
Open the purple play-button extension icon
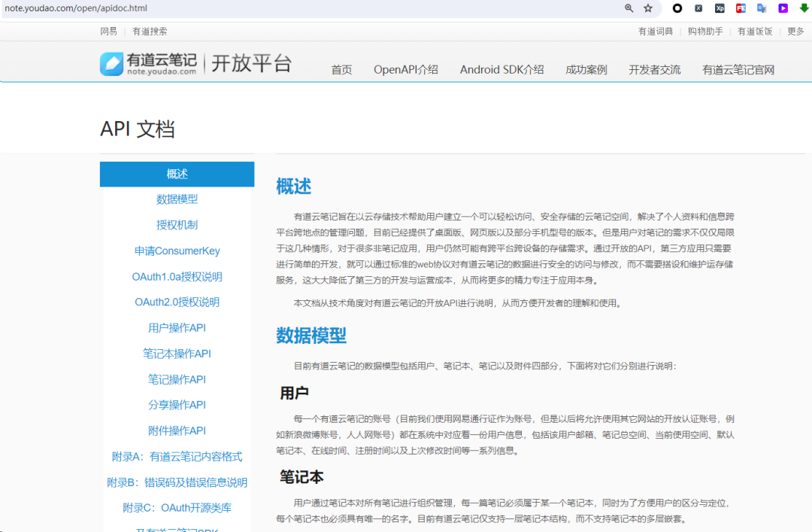click(783, 8)
